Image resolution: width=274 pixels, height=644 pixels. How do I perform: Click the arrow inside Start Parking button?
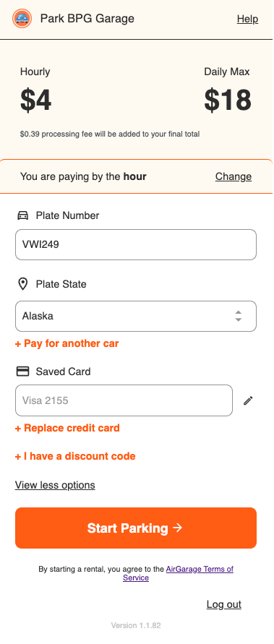pyautogui.click(x=177, y=528)
